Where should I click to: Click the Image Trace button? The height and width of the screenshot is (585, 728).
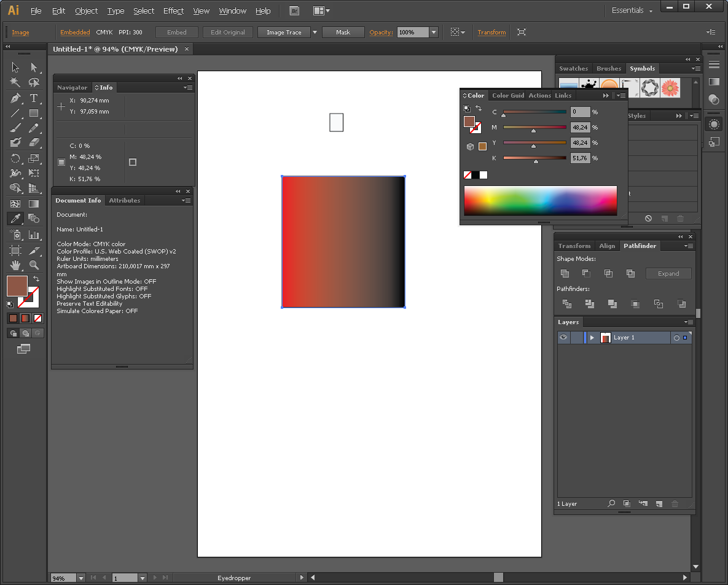pyautogui.click(x=283, y=33)
